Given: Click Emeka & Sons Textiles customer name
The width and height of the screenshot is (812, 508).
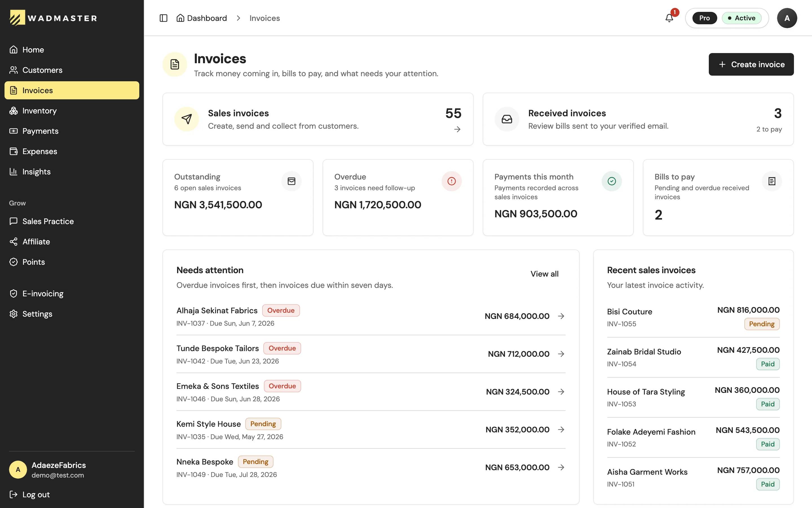Looking at the screenshot, I should coord(217,386).
